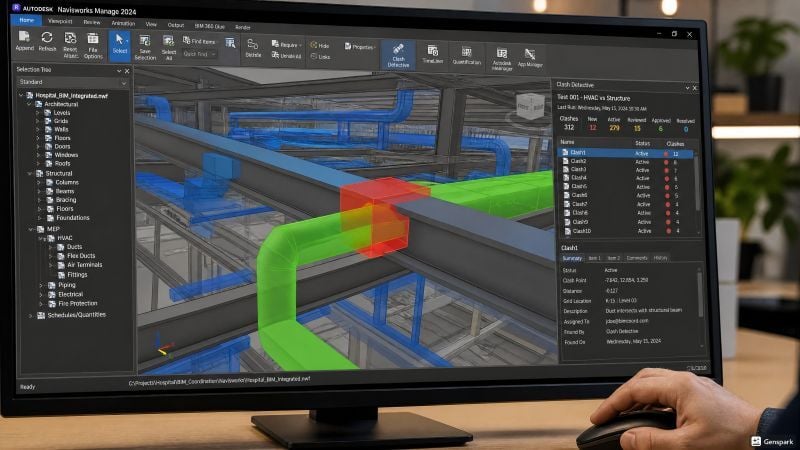The width and height of the screenshot is (800, 450).
Task: Select the Fire Protection tree item
Action: (x=78, y=304)
